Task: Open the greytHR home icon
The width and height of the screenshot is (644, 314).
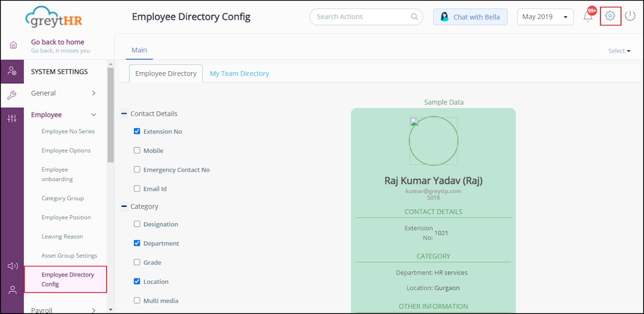Action: [x=12, y=45]
